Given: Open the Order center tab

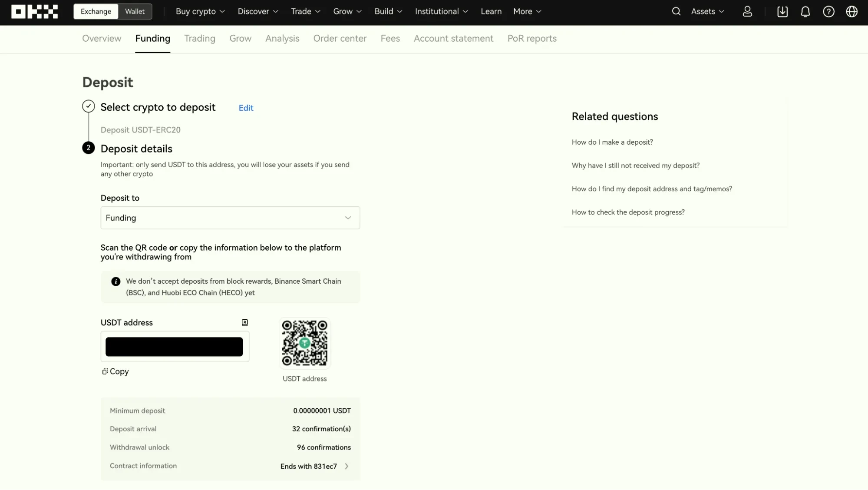Looking at the screenshot, I should coord(340,39).
